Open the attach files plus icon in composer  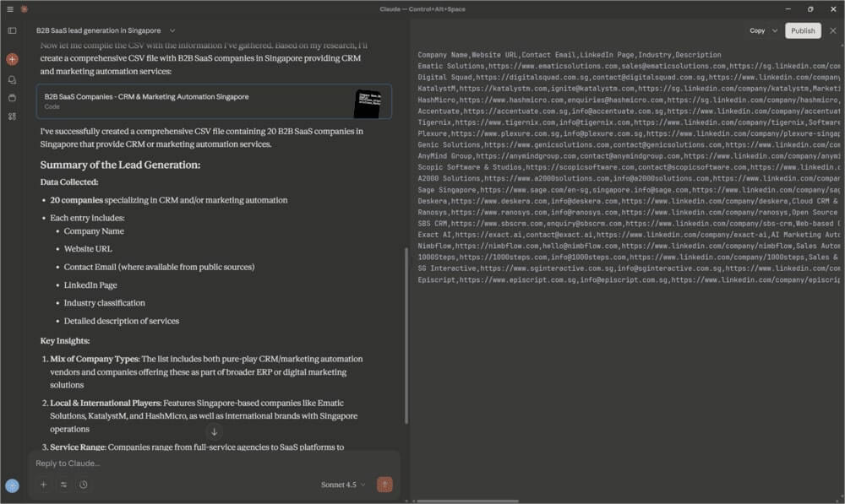[x=42, y=485]
